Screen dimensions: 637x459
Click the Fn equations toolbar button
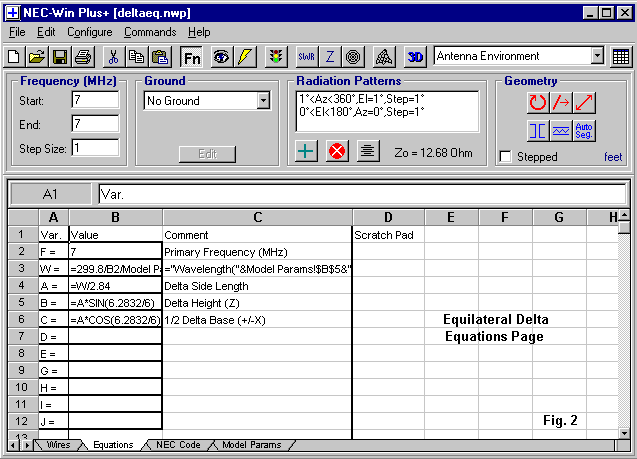click(191, 57)
